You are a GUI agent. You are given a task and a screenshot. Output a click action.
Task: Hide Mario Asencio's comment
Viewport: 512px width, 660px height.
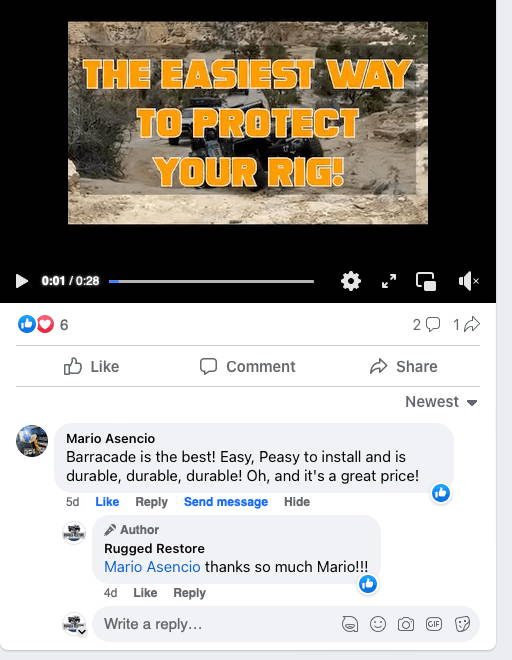click(x=297, y=502)
